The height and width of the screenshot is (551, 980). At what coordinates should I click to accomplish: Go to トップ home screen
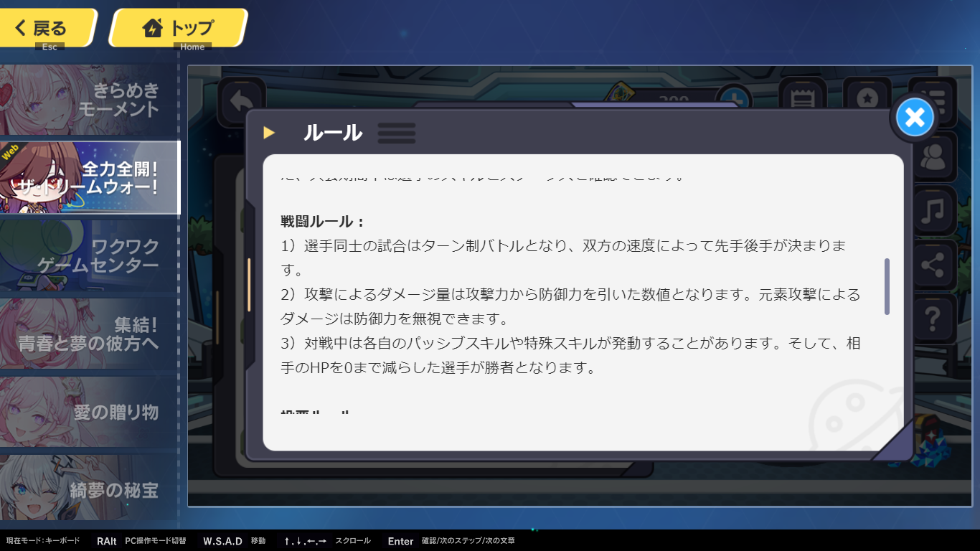178,28
